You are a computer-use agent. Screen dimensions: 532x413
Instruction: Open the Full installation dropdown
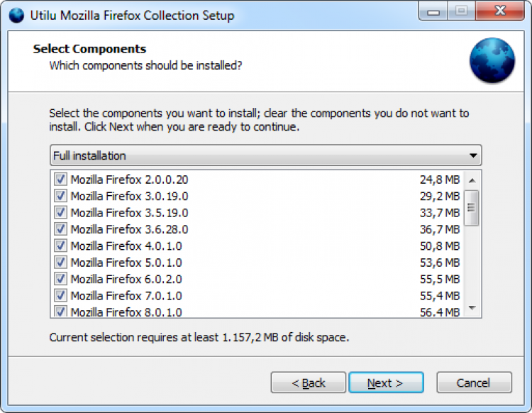tap(266, 155)
